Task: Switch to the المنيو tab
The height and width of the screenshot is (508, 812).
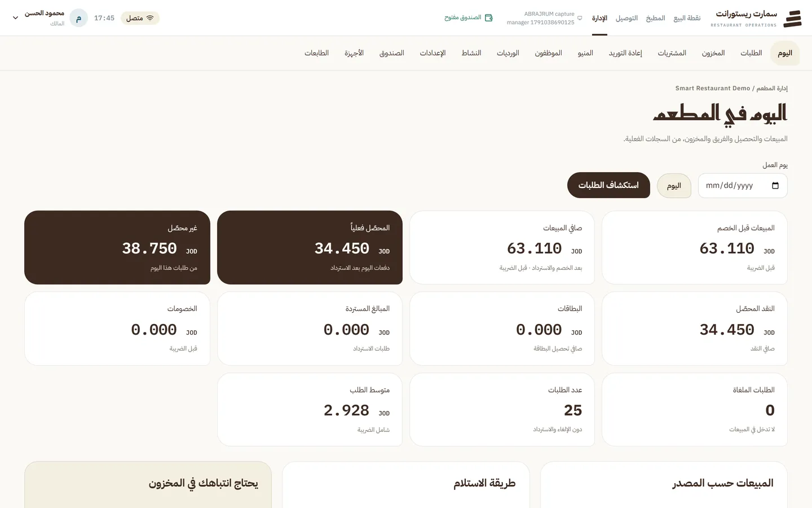Action: coord(585,53)
